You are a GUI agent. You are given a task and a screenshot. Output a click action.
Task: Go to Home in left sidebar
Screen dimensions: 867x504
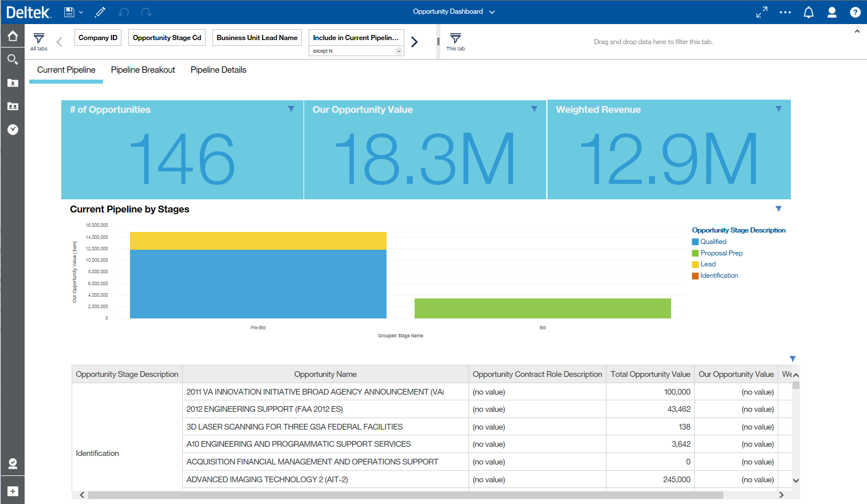12,36
